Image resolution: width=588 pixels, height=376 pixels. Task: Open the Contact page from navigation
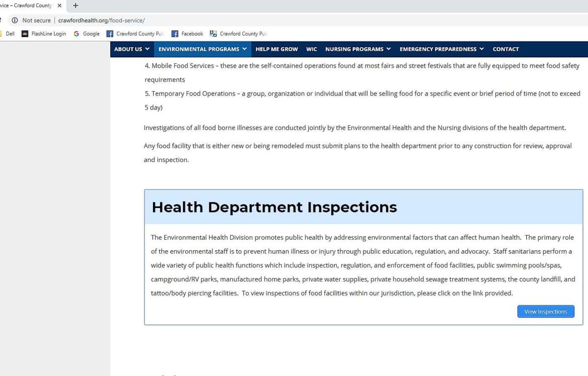pos(506,49)
